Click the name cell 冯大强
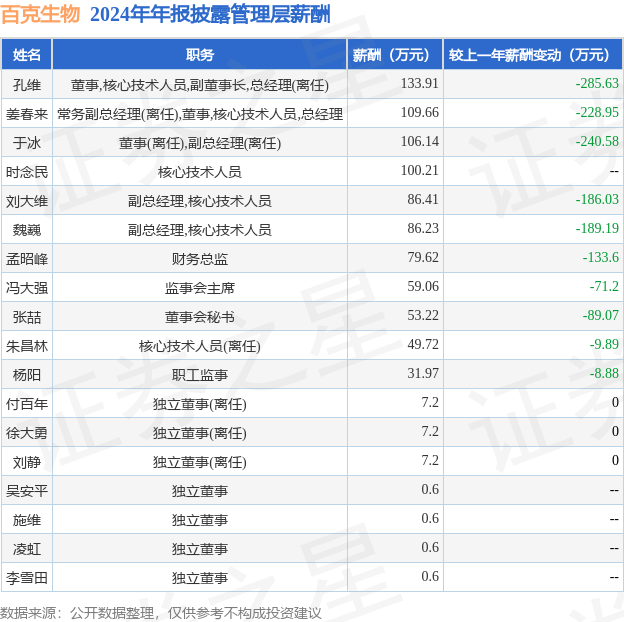 (x=27, y=288)
